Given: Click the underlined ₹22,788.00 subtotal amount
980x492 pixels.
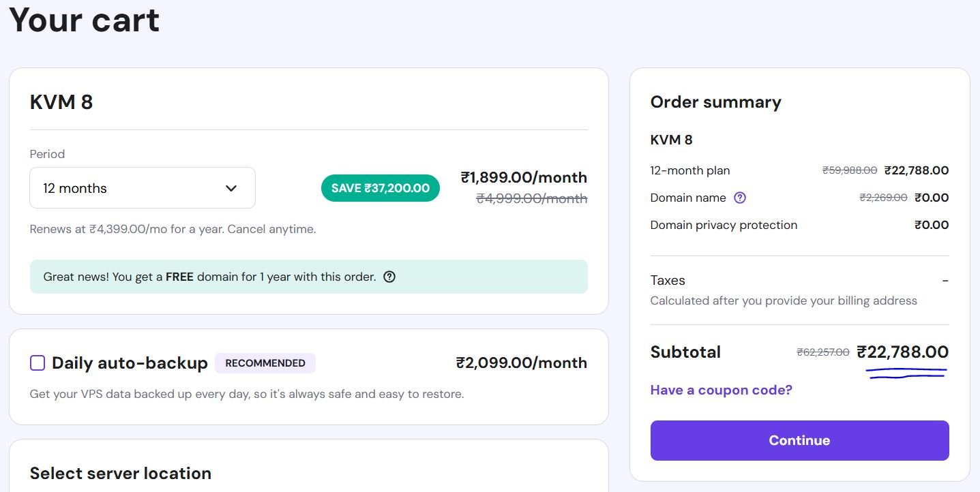Looking at the screenshot, I should tap(902, 352).
